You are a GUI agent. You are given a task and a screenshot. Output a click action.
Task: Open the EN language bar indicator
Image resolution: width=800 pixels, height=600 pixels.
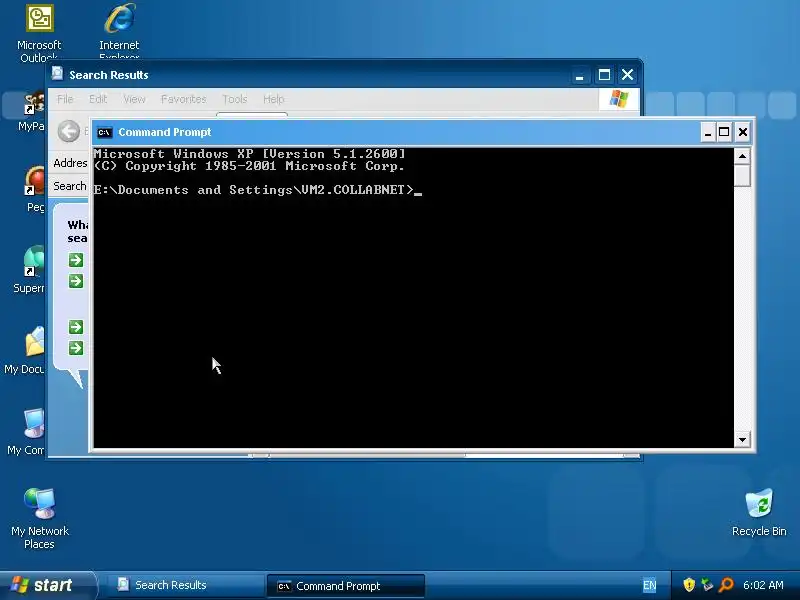click(649, 585)
